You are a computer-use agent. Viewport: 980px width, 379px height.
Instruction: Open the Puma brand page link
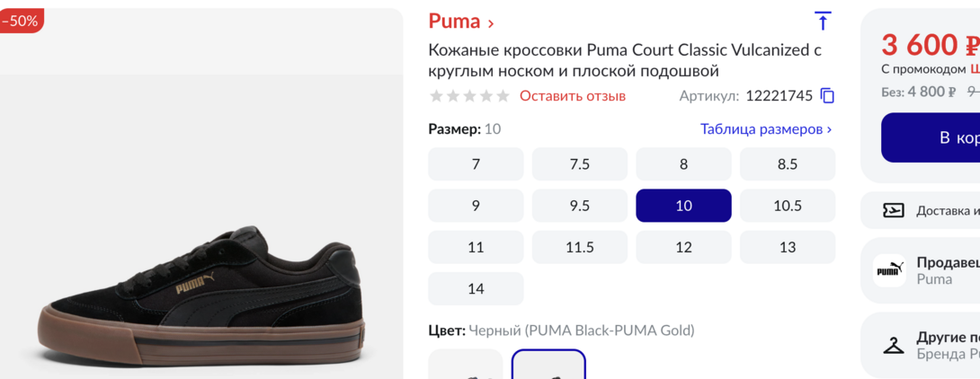coord(461,22)
